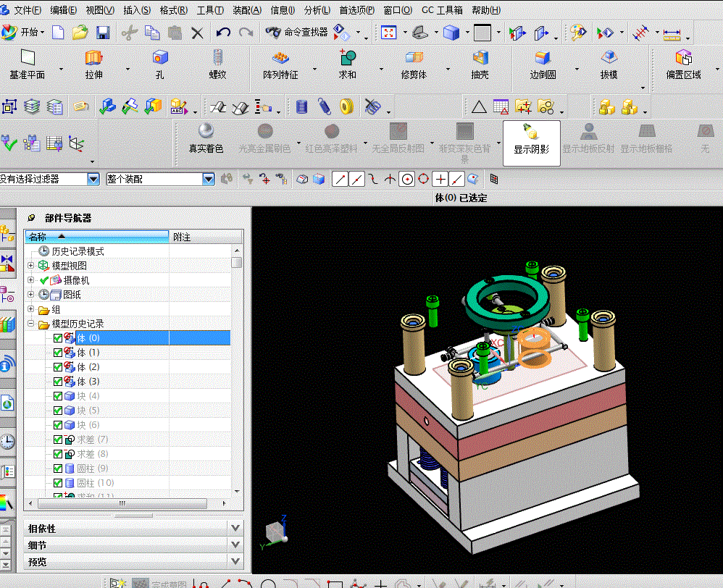Uncheck the 体 (3) checkbox
The image size is (723, 588).
(x=58, y=382)
